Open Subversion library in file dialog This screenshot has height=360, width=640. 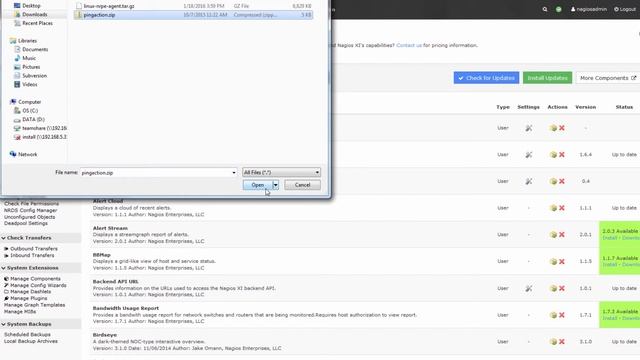click(34, 76)
